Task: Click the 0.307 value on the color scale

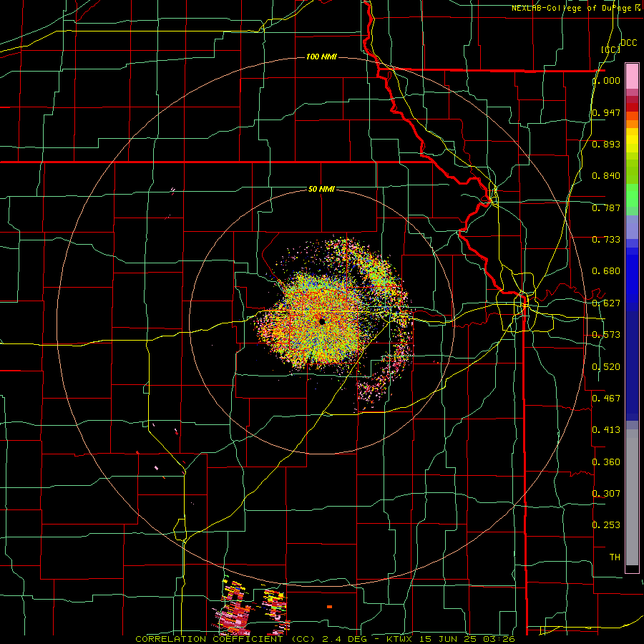Action: coord(606,493)
